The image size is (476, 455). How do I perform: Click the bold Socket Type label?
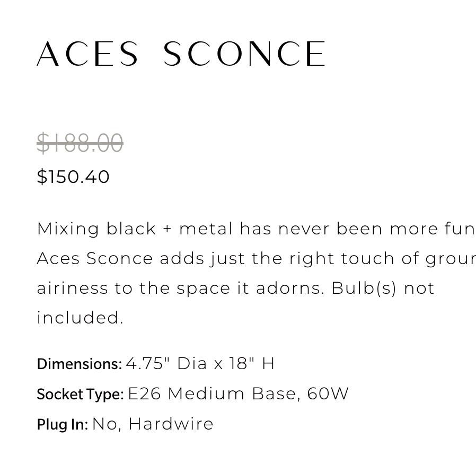[80, 394]
